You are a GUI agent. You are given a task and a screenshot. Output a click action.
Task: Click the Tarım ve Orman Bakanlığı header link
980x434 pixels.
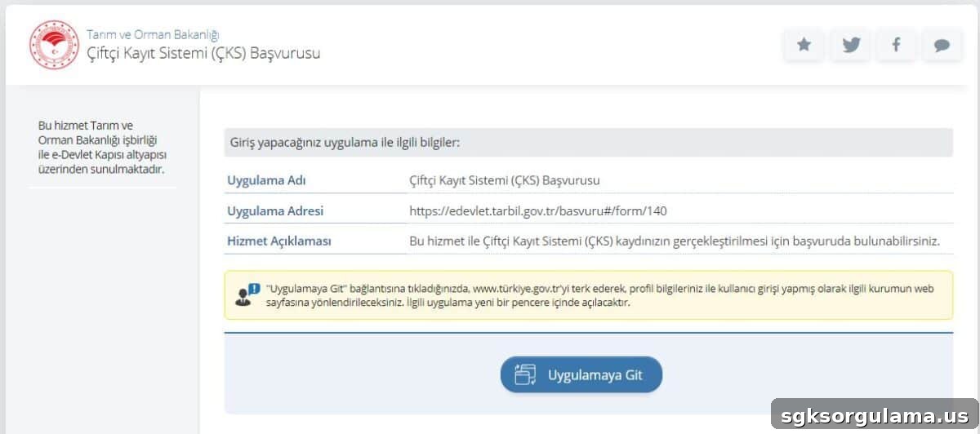[153, 34]
